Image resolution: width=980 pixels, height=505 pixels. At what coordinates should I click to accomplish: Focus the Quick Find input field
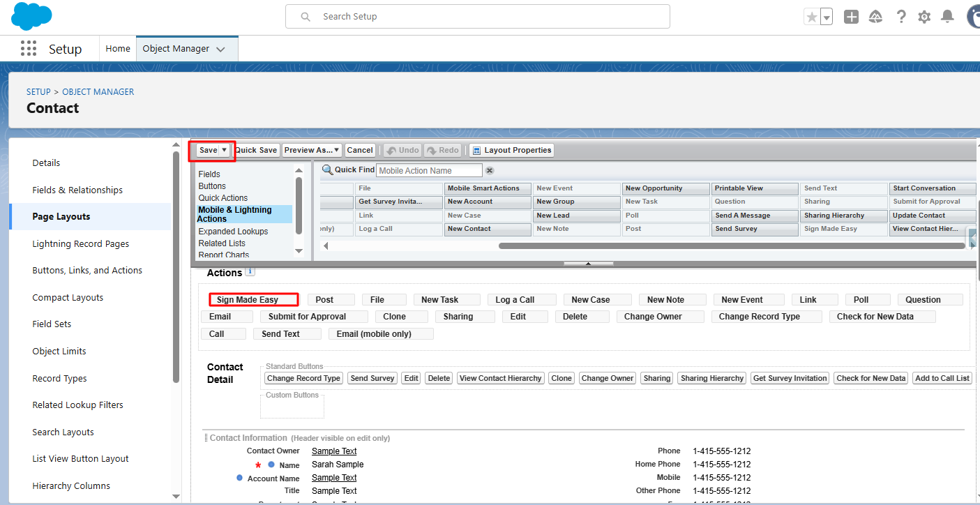[429, 170]
